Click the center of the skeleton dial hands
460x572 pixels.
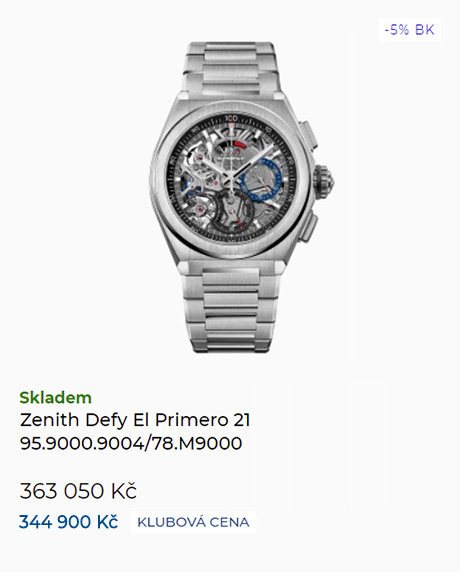click(x=231, y=178)
